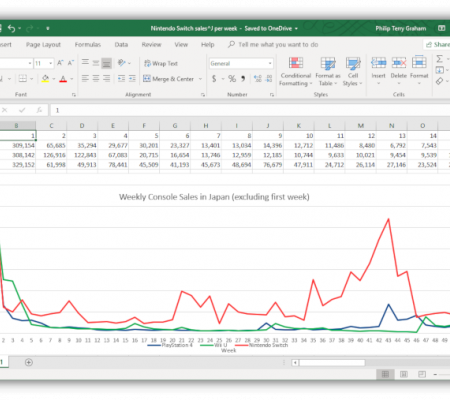Viewport: 450px width, 400px height.
Task: Apply red font color
Action: point(63,79)
